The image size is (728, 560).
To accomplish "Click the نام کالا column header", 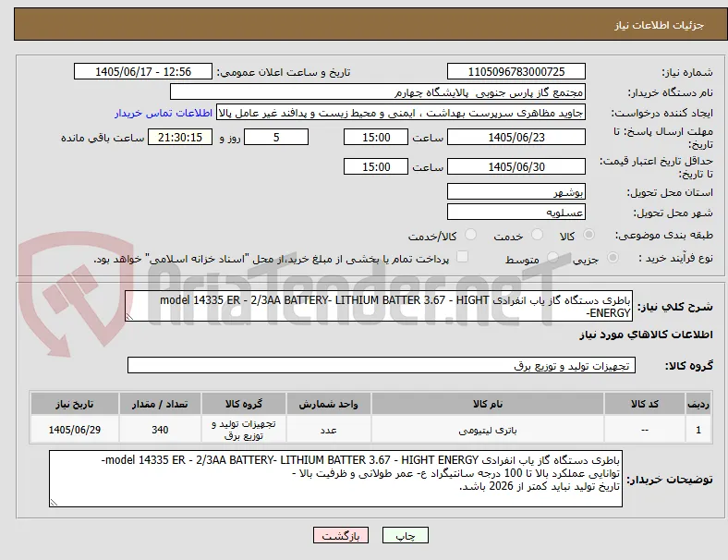I will [x=488, y=404].
